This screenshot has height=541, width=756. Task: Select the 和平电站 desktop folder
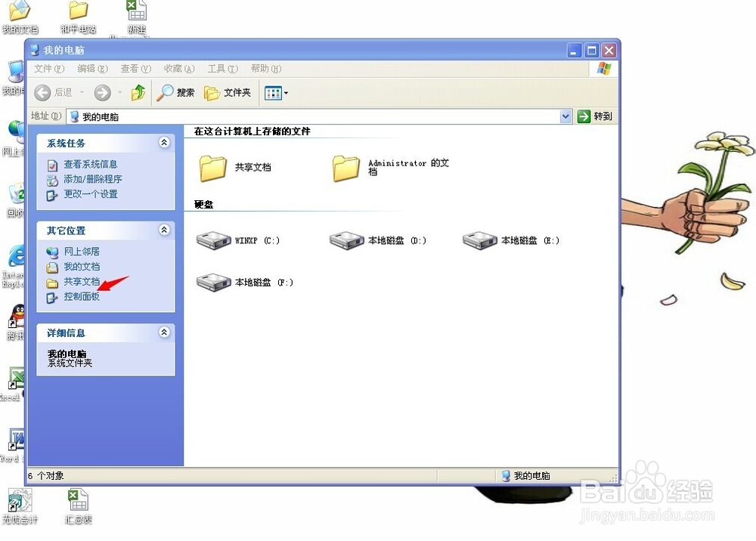click(x=79, y=17)
